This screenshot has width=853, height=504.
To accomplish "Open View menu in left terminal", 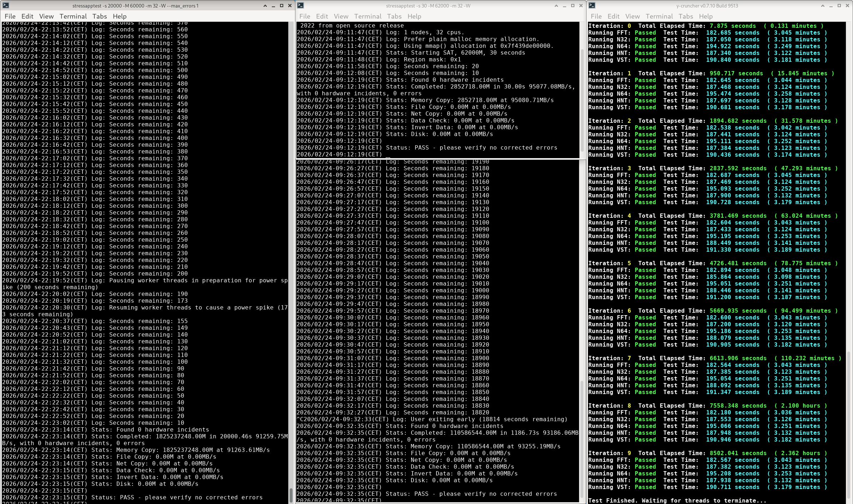I will pos(46,16).
